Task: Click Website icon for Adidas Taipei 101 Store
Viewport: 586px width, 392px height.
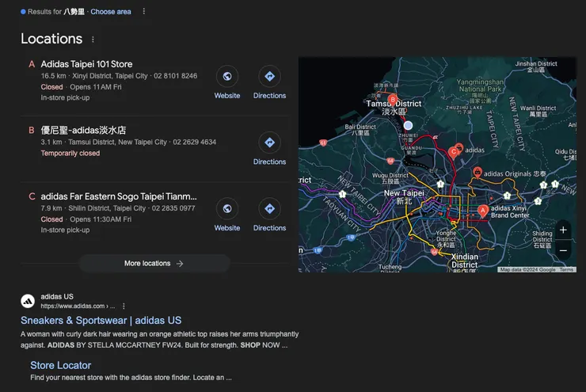Action: (x=227, y=77)
